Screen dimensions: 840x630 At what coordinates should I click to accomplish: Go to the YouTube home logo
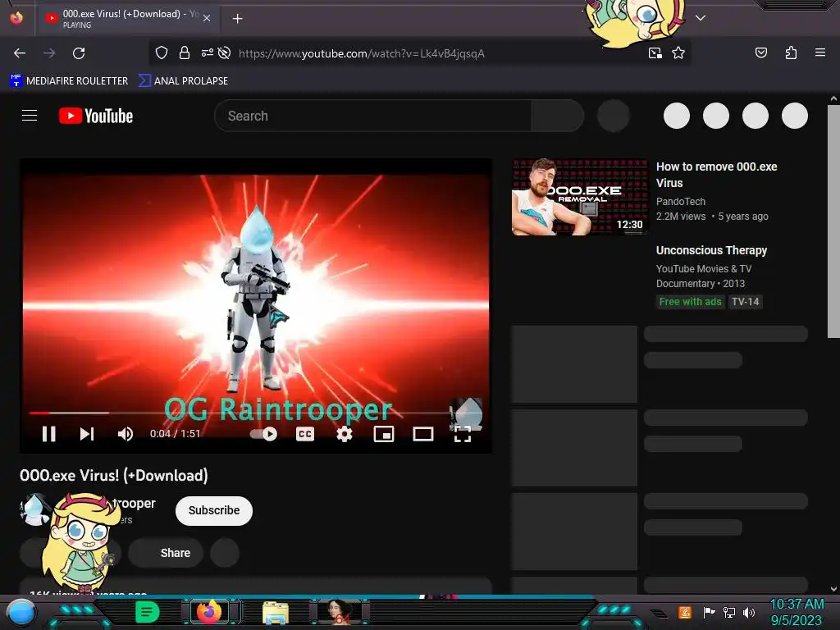pyautogui.click(x=96, y=116)
